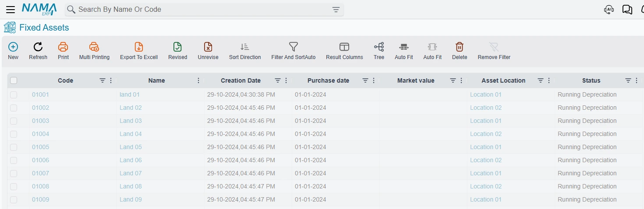Export To Excell
The width and height of the screenshot is (644, 209).
pyautogui.click(x=139, y=51)
